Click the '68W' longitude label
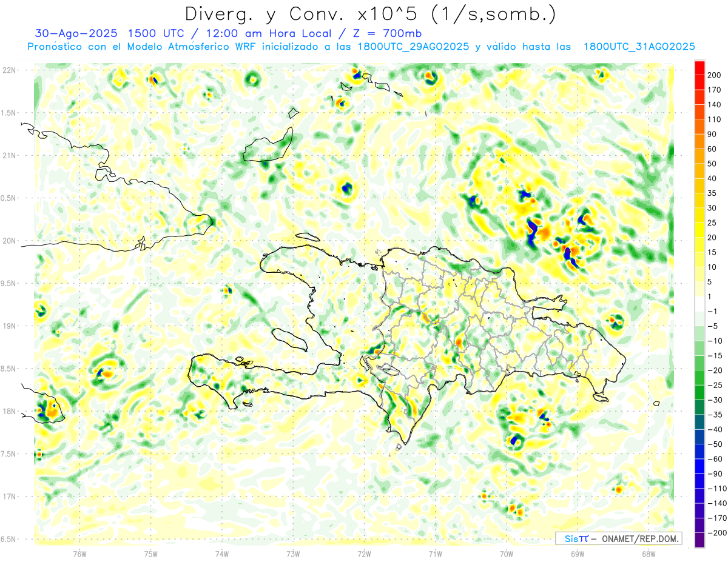728x562 pixels. tap(649, 554)
